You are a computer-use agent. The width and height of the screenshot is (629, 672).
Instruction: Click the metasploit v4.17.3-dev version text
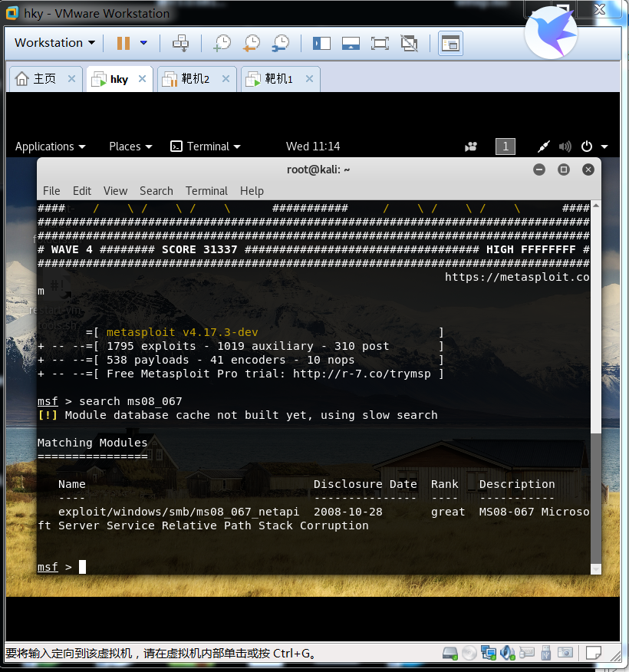[x=182, y=332]
